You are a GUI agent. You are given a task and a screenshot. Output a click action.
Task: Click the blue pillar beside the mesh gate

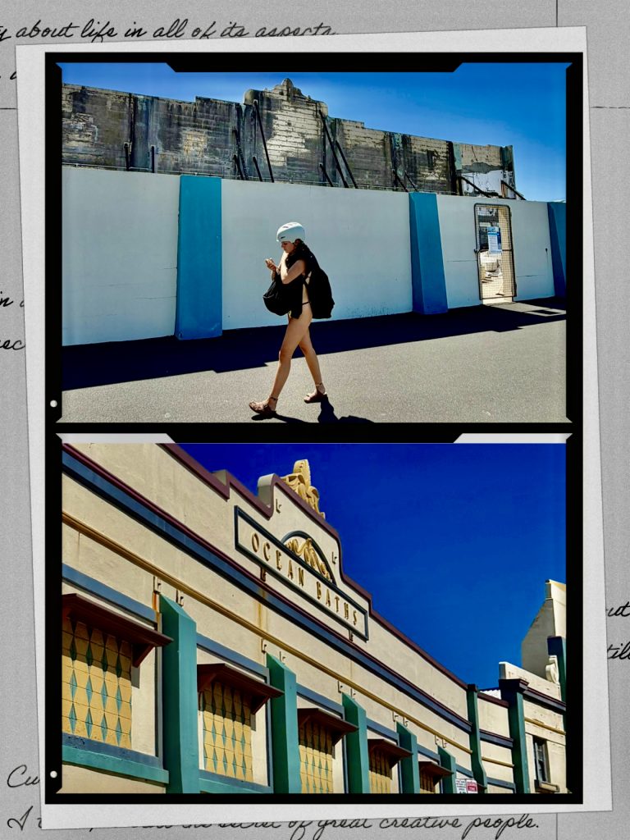click(428, 253)
